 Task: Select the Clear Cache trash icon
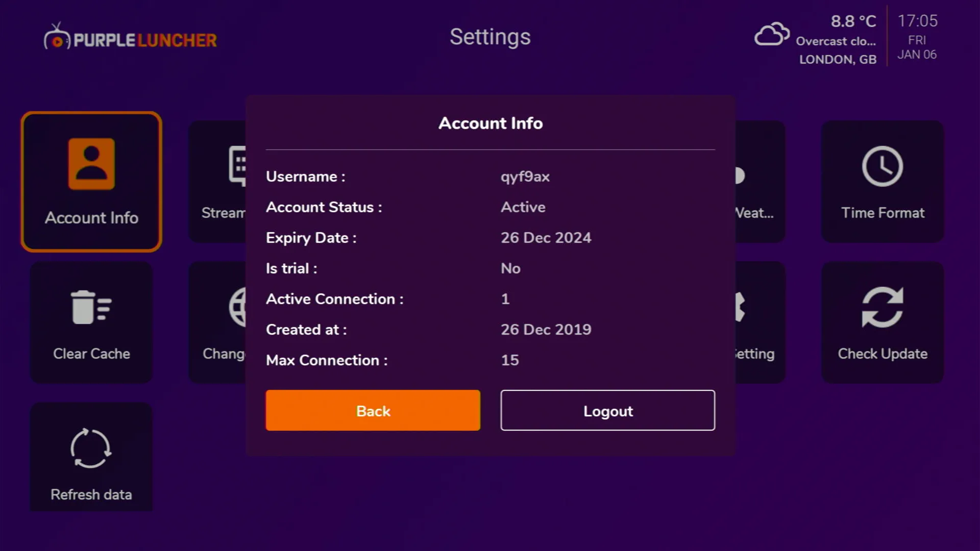click(91, 307)
